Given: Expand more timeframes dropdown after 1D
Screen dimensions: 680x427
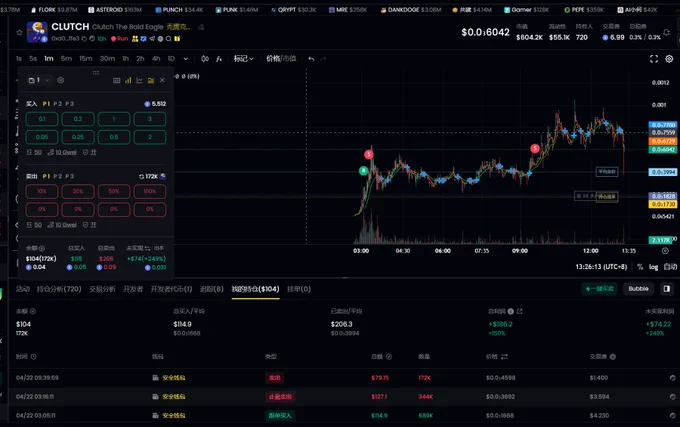Looking at the screenshot, I should (x=186, y=59).
